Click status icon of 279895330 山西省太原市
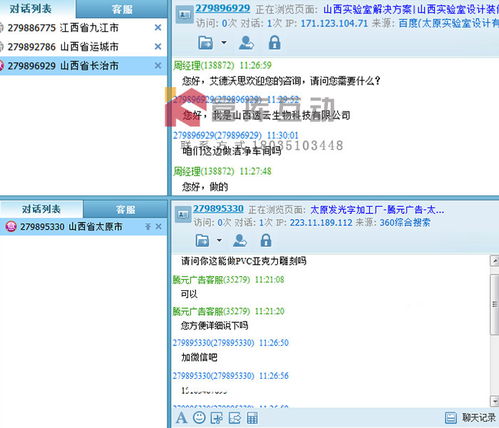The height and width of the screenshot is (428, 499). tap(11, 227)
